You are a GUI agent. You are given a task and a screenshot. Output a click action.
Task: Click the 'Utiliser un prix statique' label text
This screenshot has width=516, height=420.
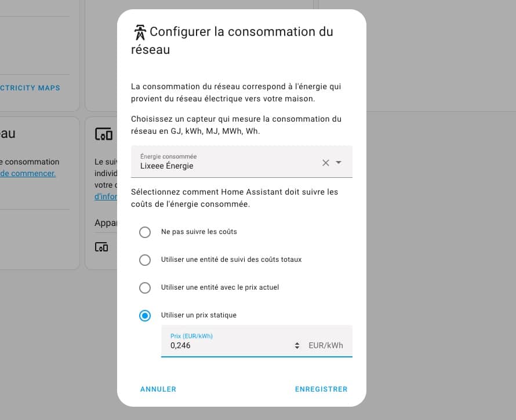click(199, 315)
